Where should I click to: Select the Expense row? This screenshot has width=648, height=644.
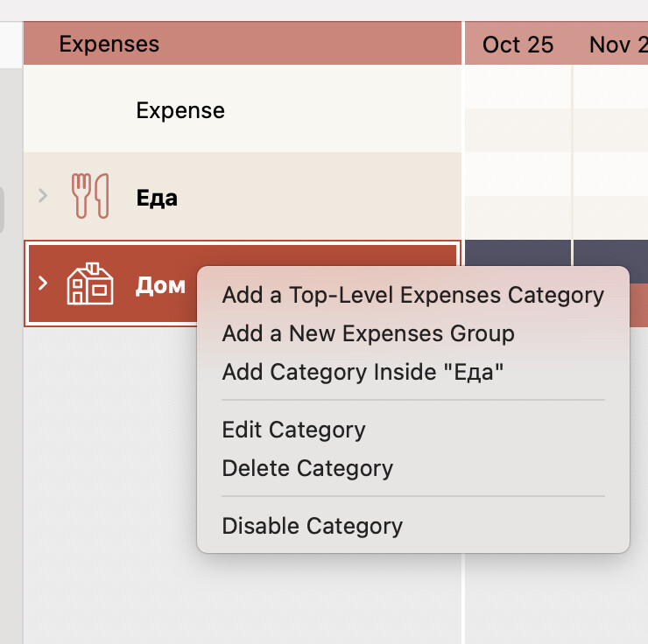pyautogui.click(x=180, y=110)
